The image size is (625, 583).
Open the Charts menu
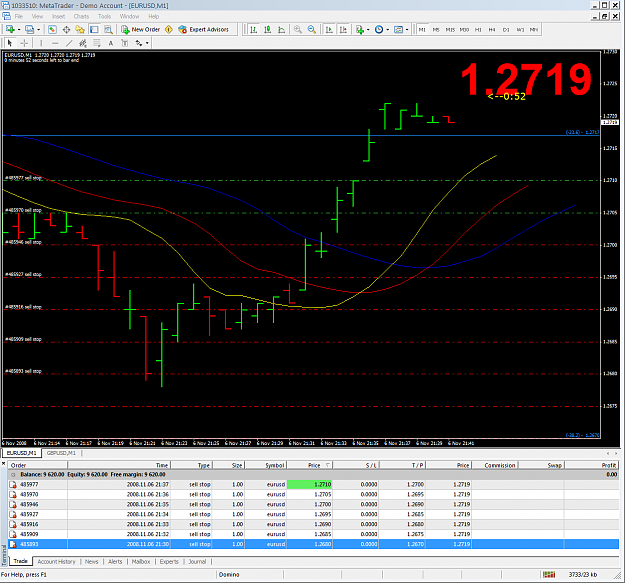coord(81,16)
